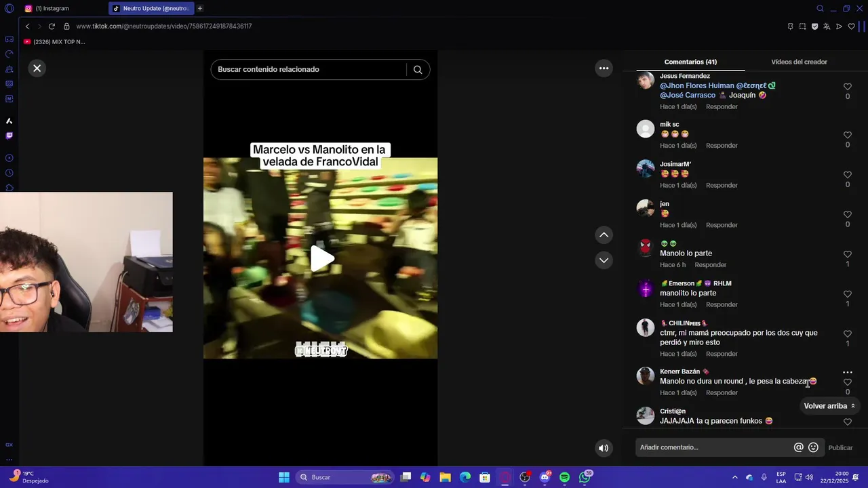Screen dimensions: 868x488
Task: Open video more options ellipsis
Action: click(x=604, y=68)
